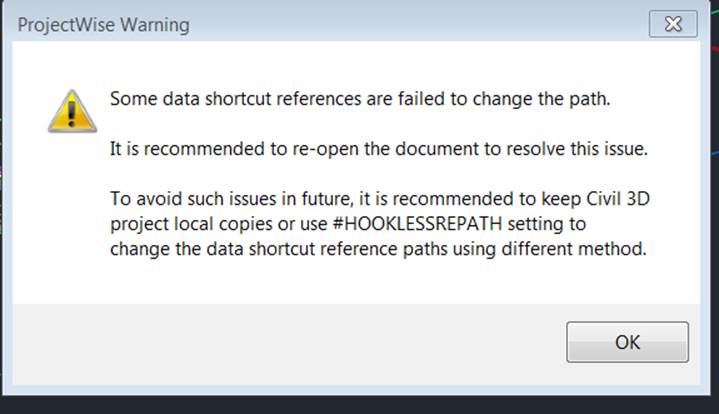719x414 pixels.
Task: Click the 'failed to change the path' phrase
Action: (504, 99)
